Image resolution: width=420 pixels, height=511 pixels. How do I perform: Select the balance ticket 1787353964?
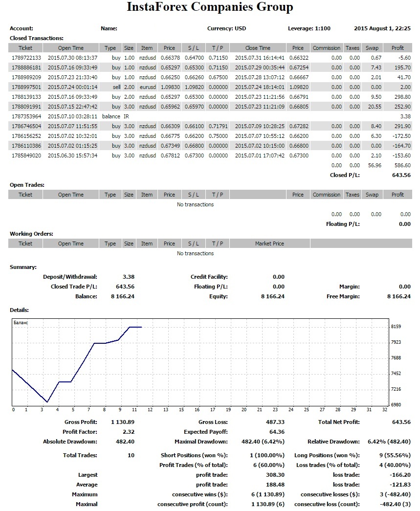(26, 116)
